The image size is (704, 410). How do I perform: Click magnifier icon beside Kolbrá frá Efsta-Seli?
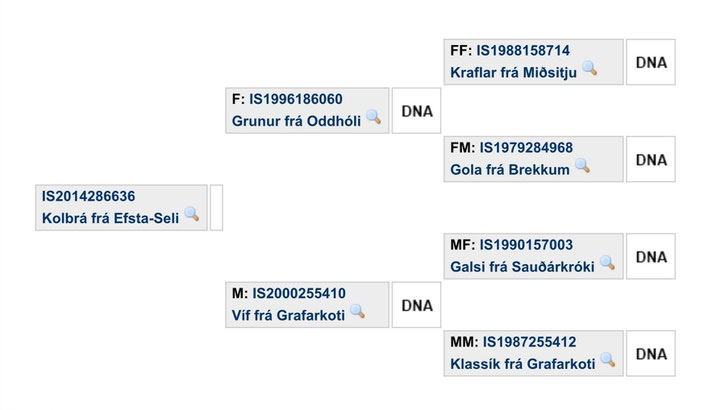click(192, 214)
